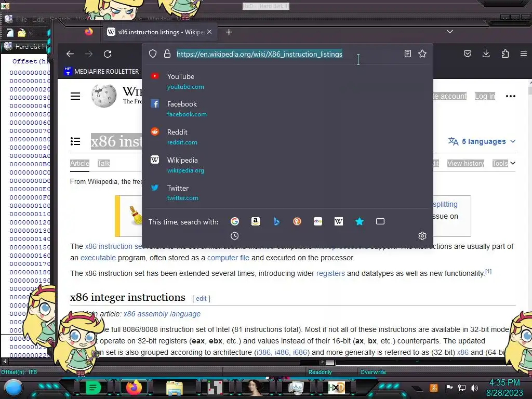This screenshot has width=532, height=399.
Task: Open HxD Edit menu
Action: (x=37, y=19)
